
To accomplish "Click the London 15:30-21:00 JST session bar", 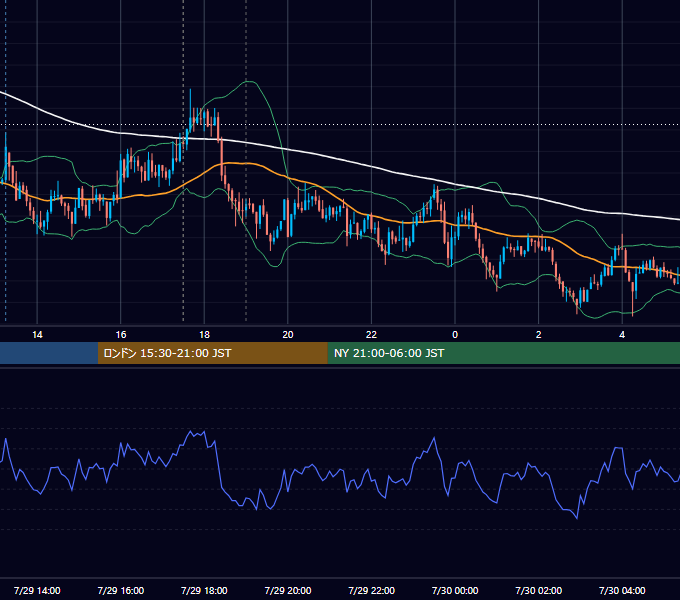I will coord(212,353).
